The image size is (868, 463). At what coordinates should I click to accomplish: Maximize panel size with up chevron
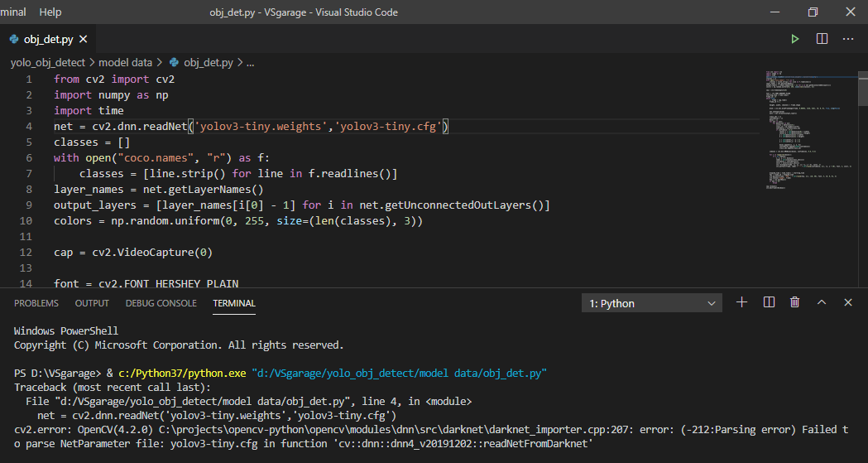tap(822, 302)
